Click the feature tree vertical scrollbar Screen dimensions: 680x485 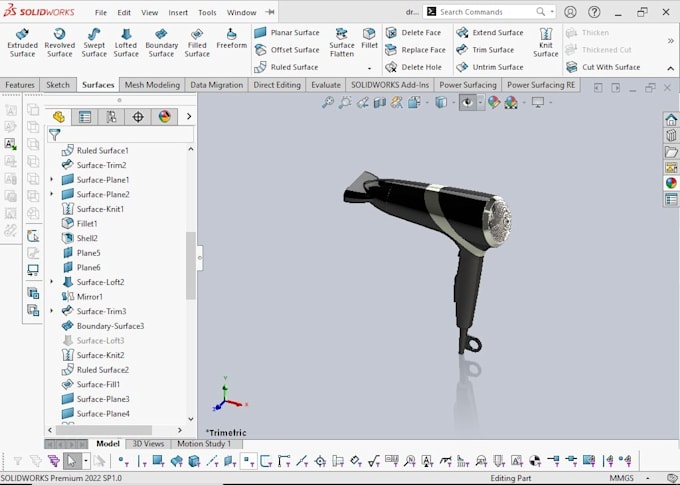(190, 265)
